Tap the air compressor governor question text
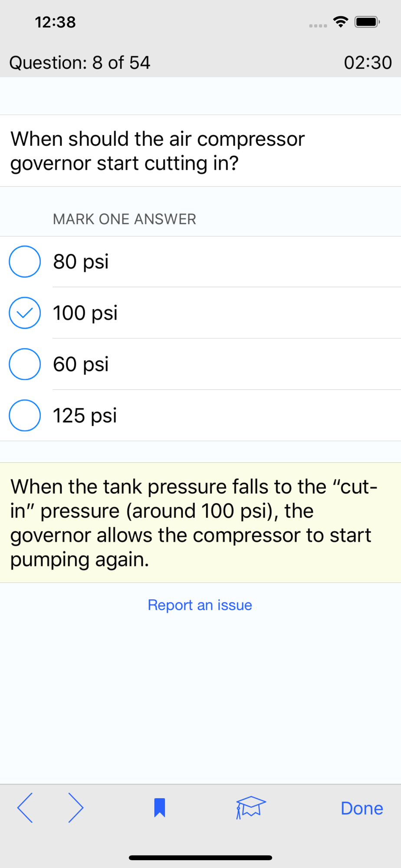Screen dimensions: 401x868 coord(158,151)
